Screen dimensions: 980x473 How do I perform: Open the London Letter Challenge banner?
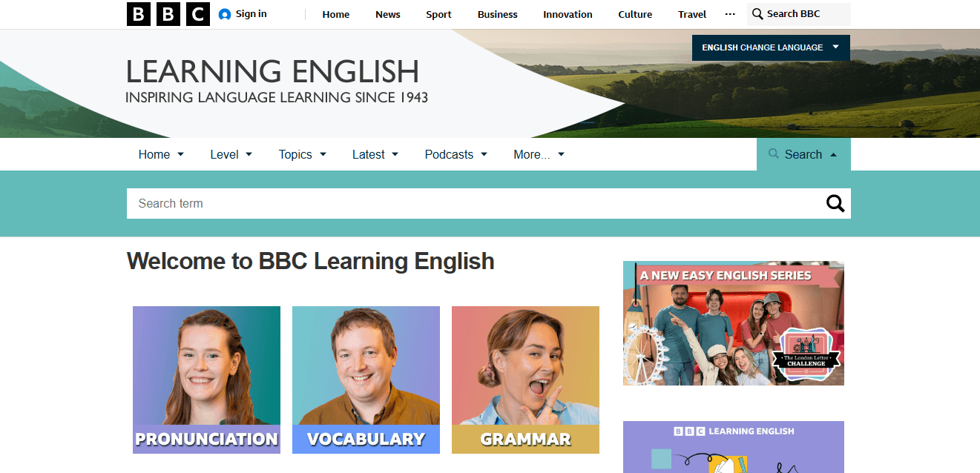[734, 323]
